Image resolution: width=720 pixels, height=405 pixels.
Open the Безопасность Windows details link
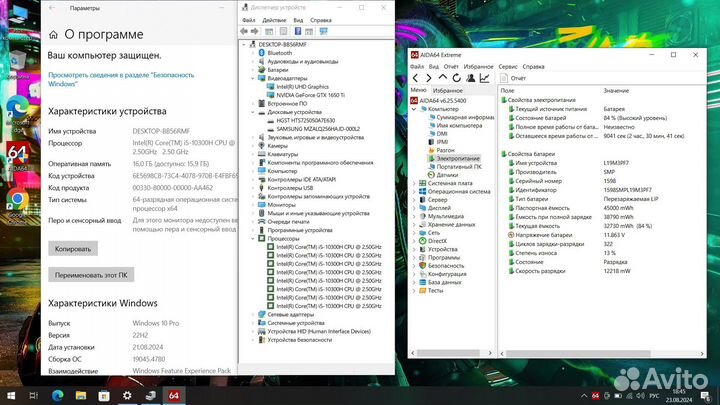[x=121, y=79]
